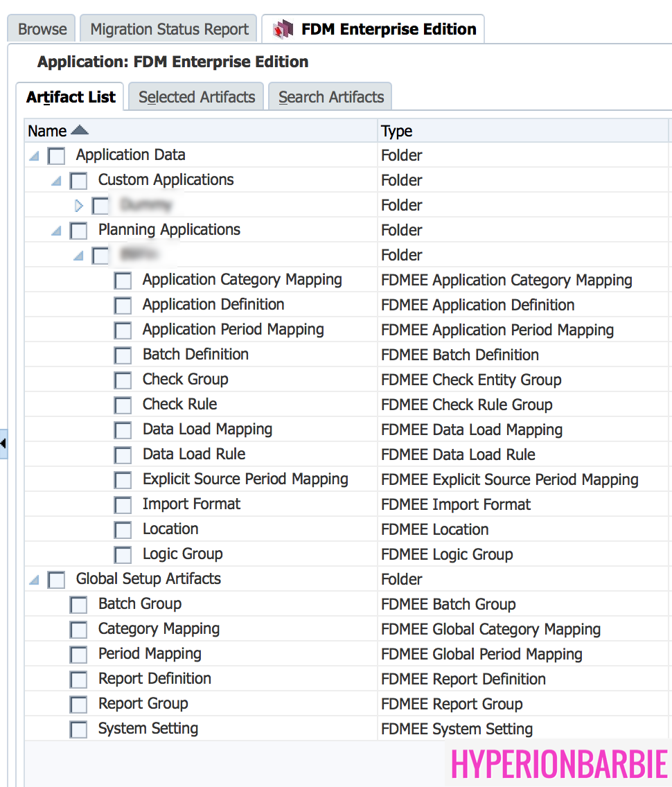Click the FDM Enterprise Edition tab icon
Image resolution: width=672 pixels, height=787 pixels.
[283, 29]
